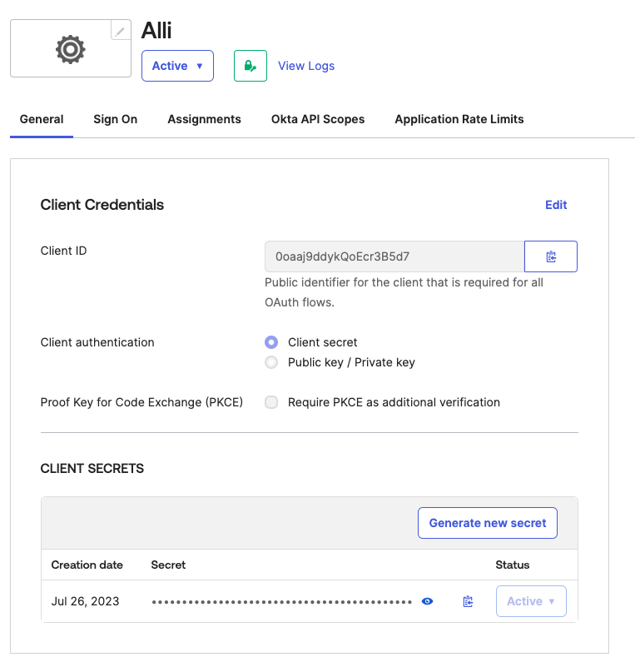The width and height of the screenshot is (635, 672).
Task: Open the secret's Active status dropdown
Action: (530, 601)
